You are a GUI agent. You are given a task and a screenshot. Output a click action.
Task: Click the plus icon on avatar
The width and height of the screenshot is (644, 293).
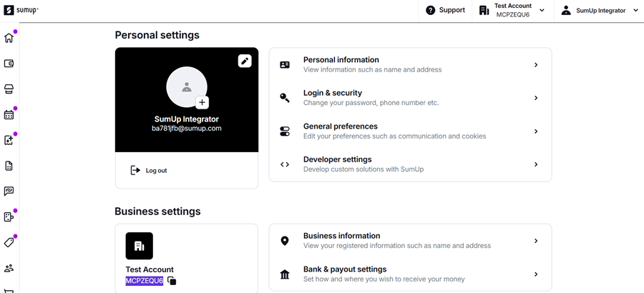tap(203, 103)
